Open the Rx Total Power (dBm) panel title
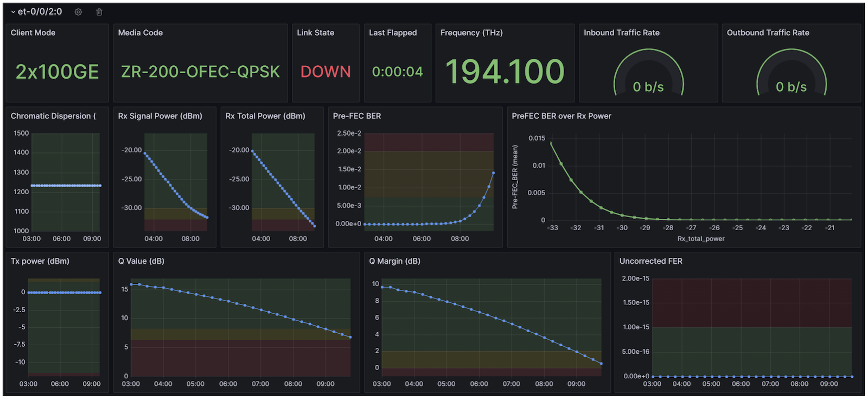 265,116
